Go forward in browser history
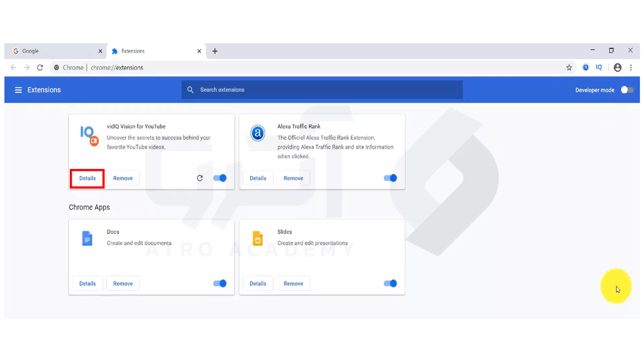The height and width of the screenshot is (362, 644). 27,67
